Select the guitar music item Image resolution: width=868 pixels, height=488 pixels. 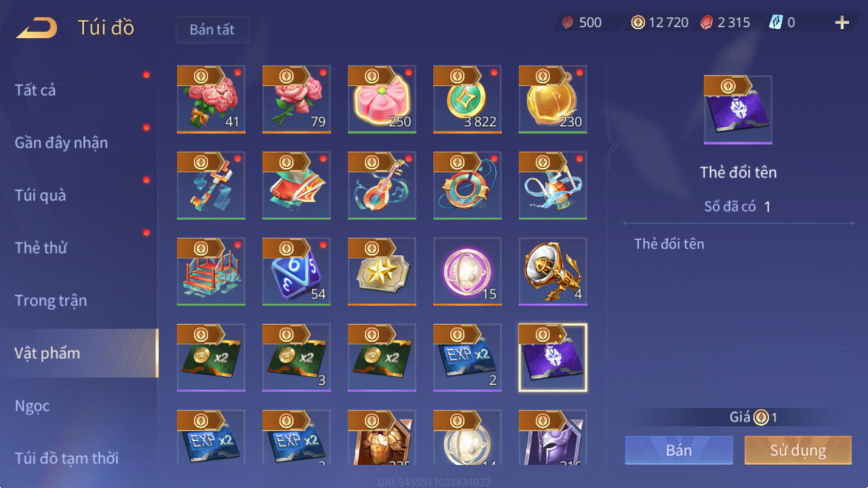point(382,185)
